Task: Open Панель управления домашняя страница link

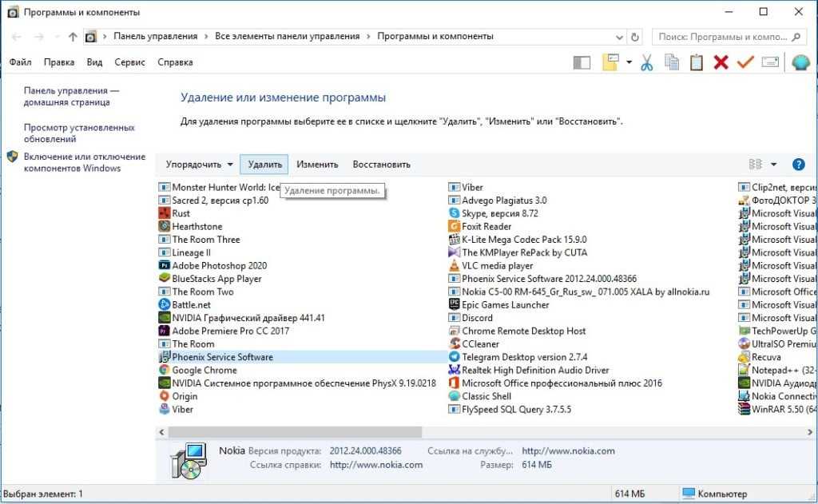Action: point(71,97)
